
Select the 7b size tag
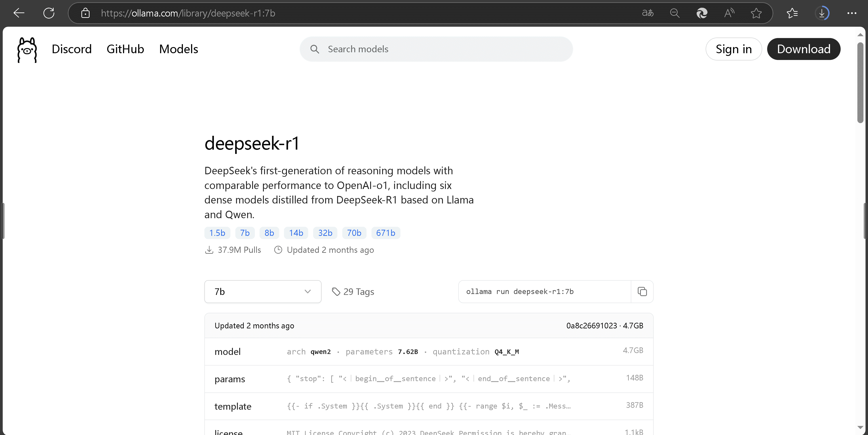point(245,233)
